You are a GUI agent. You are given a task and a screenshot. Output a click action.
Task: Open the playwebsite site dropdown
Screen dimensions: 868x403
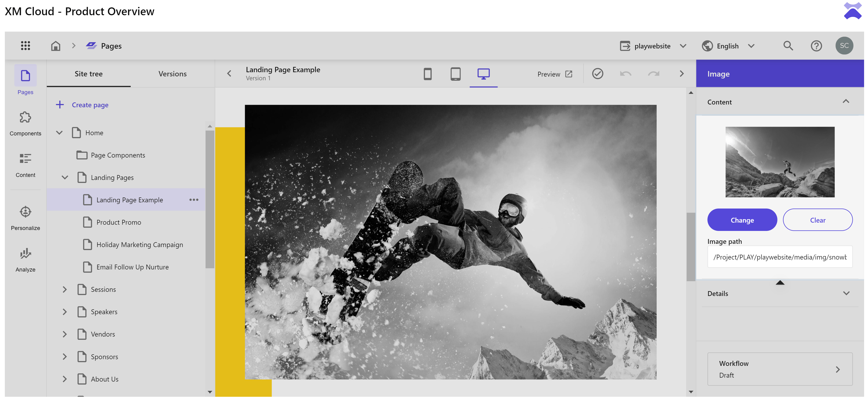click(x=653, y=45)
